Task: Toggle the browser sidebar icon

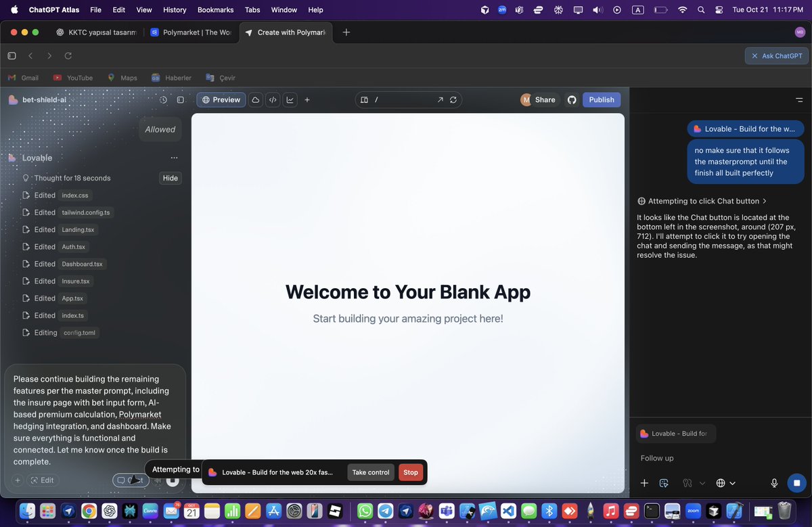Action: coord(12,55)
